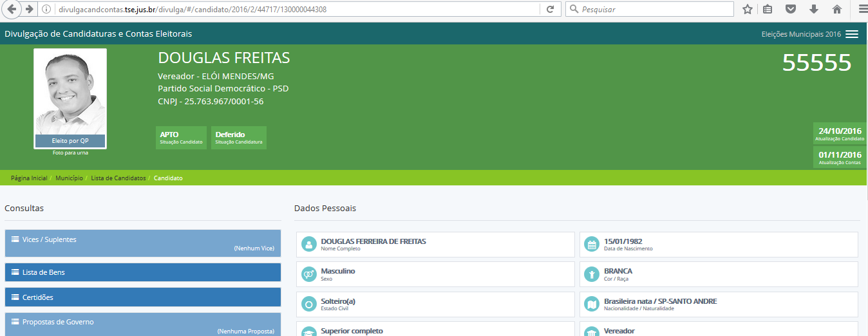Click the site information icon in address bar
Viewport: 868px width, 336px height.
tap(46, 9)
